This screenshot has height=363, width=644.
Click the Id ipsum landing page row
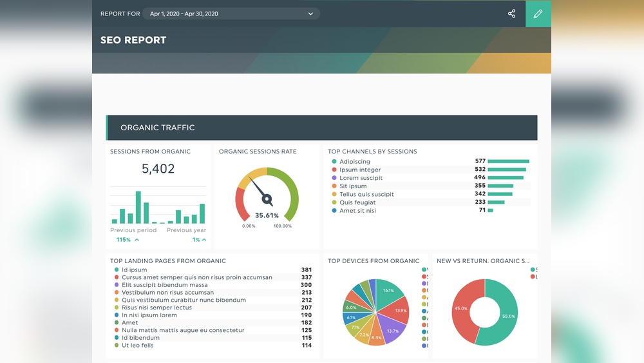tap(135, 270)
